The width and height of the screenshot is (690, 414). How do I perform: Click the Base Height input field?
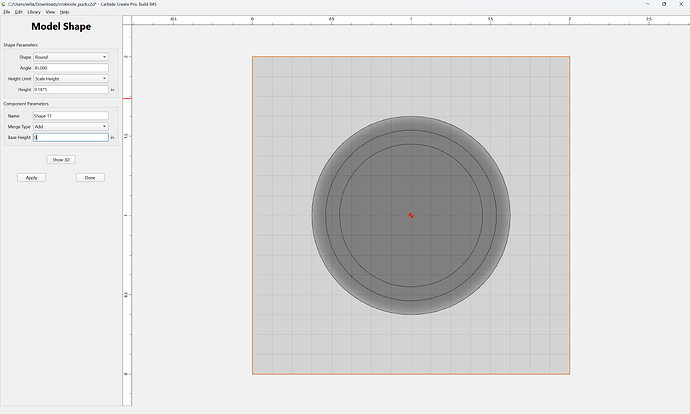70,137
